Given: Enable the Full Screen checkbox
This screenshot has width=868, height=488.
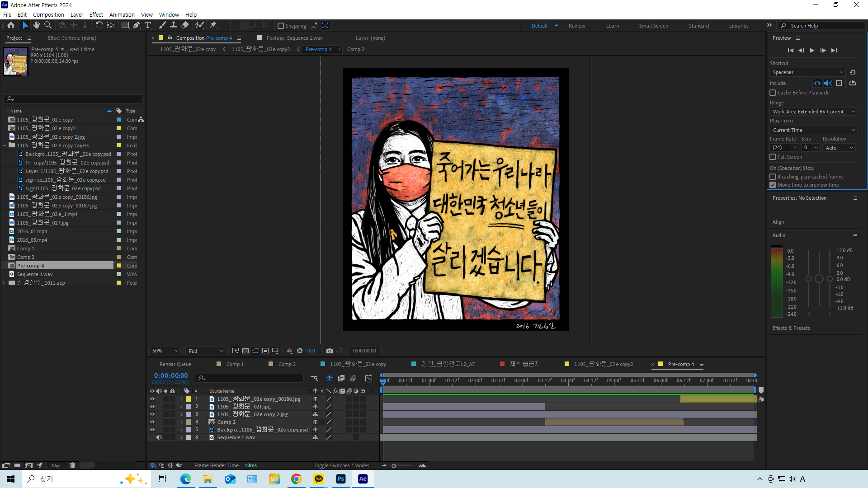Looking at the screenshot, I should [x=773, y=157].
